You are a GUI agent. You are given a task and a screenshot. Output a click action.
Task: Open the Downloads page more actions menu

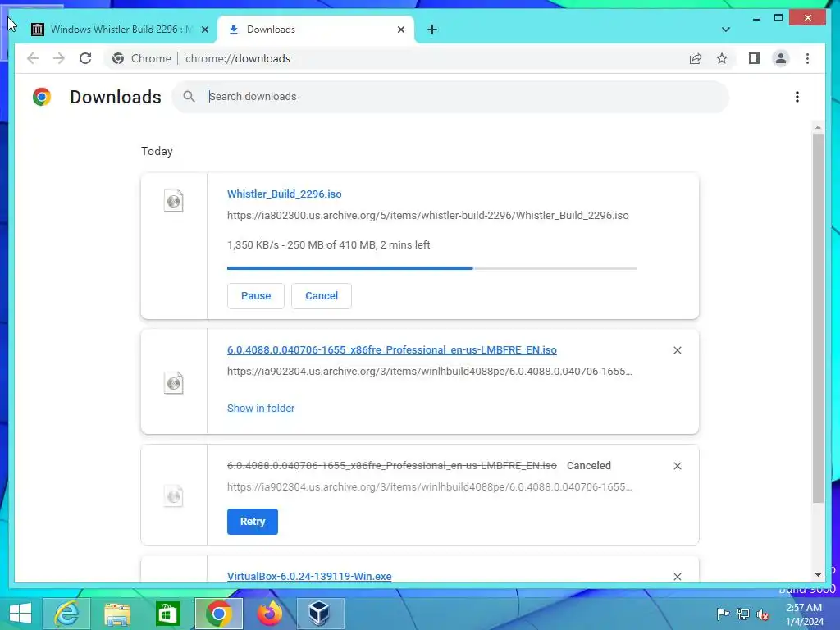click(x=797, y=97)
